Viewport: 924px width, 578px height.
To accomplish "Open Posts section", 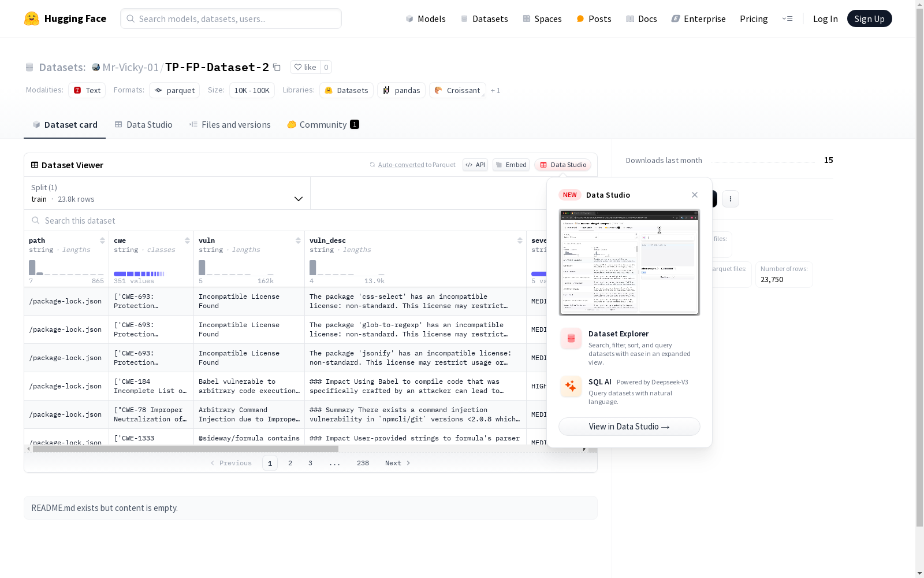I will pyautogui.click(x=594, y=18).
